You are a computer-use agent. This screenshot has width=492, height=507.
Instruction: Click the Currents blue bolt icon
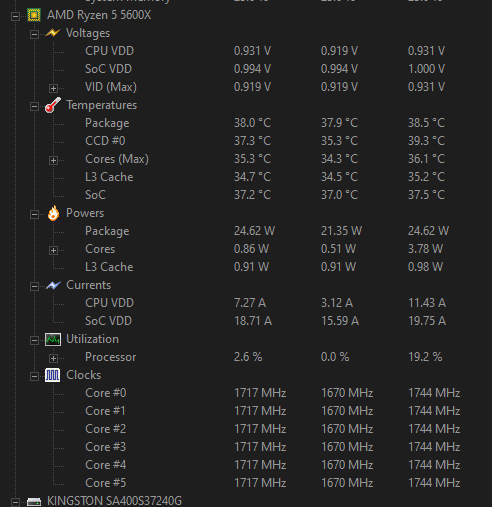tap(53, 285)
